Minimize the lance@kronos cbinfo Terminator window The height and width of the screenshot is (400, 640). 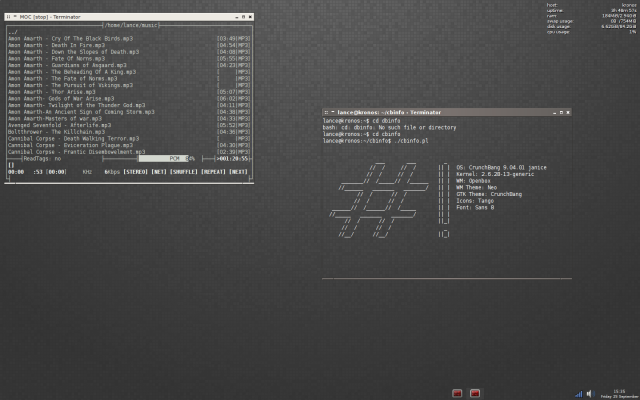[x=554, y=112]
